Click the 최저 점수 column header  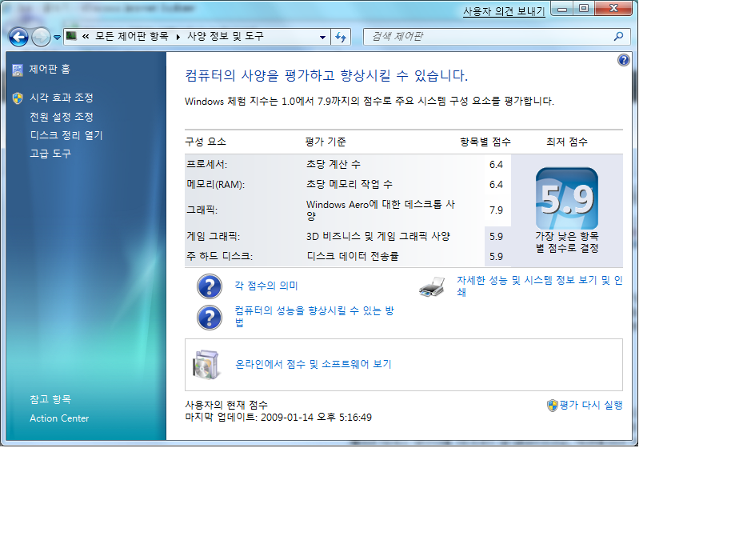coord(567,142)
